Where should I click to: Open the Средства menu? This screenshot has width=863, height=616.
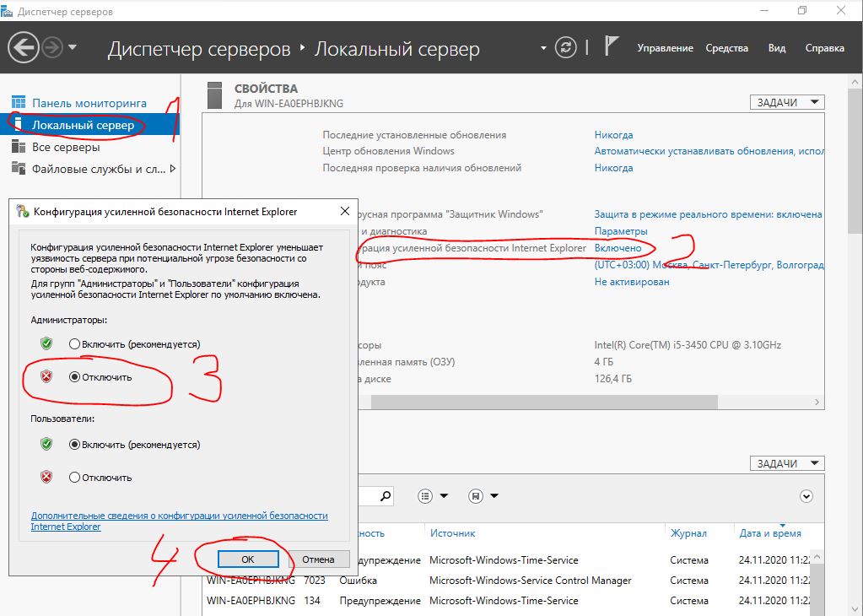pyautogui.click(x=726, y=48)
